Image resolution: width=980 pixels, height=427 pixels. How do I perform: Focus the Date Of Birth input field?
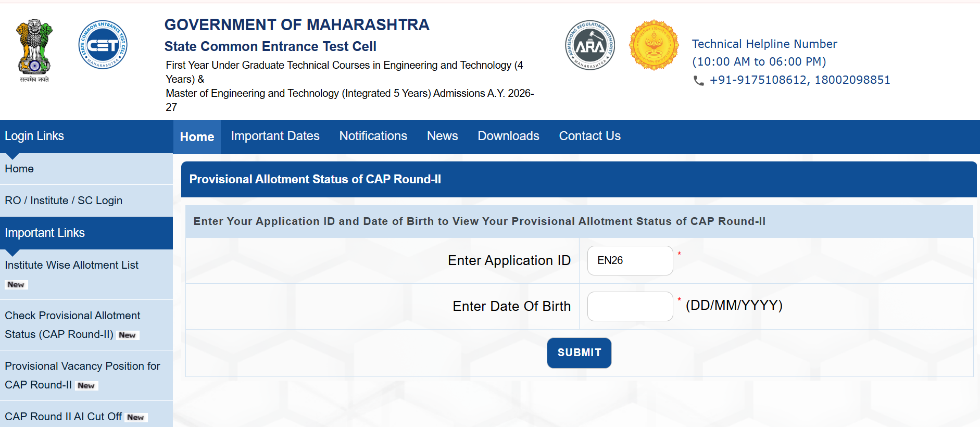point(630,306)
